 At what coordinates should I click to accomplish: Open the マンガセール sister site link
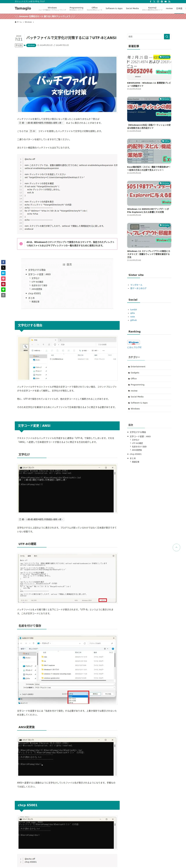[x=136, y=285]
